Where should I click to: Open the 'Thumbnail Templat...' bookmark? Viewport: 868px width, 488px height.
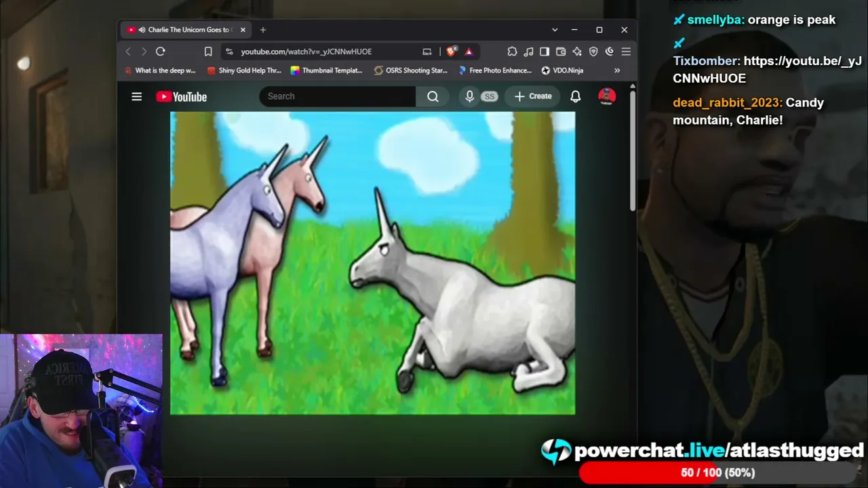coord(327,70)
